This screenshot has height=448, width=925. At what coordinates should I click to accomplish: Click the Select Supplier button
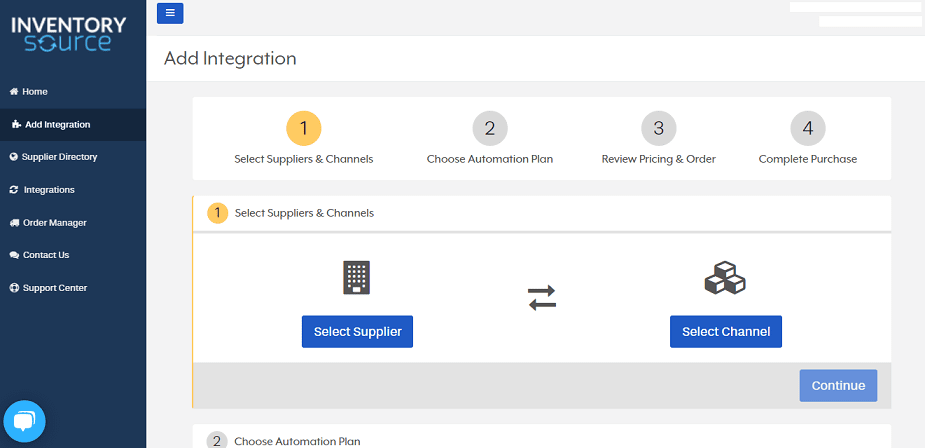[357, 332]
